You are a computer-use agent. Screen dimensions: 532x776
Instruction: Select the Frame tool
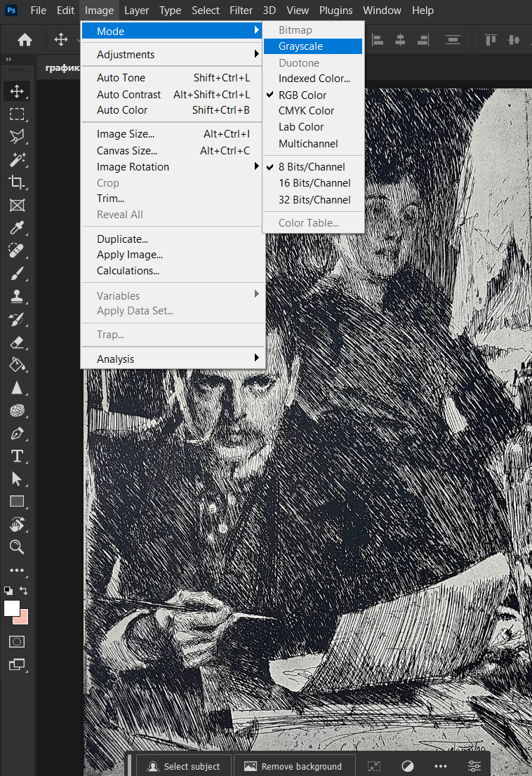click(17, 205)
